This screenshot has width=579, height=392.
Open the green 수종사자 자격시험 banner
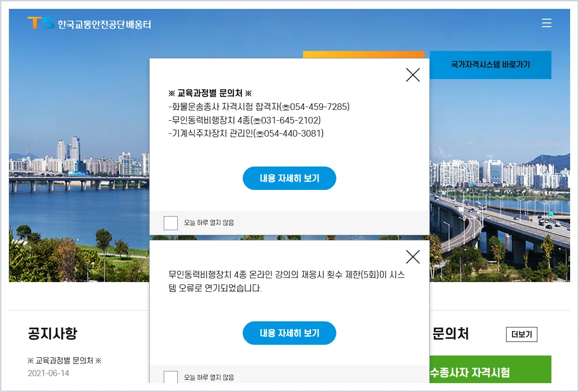click(x=490, y=370)
